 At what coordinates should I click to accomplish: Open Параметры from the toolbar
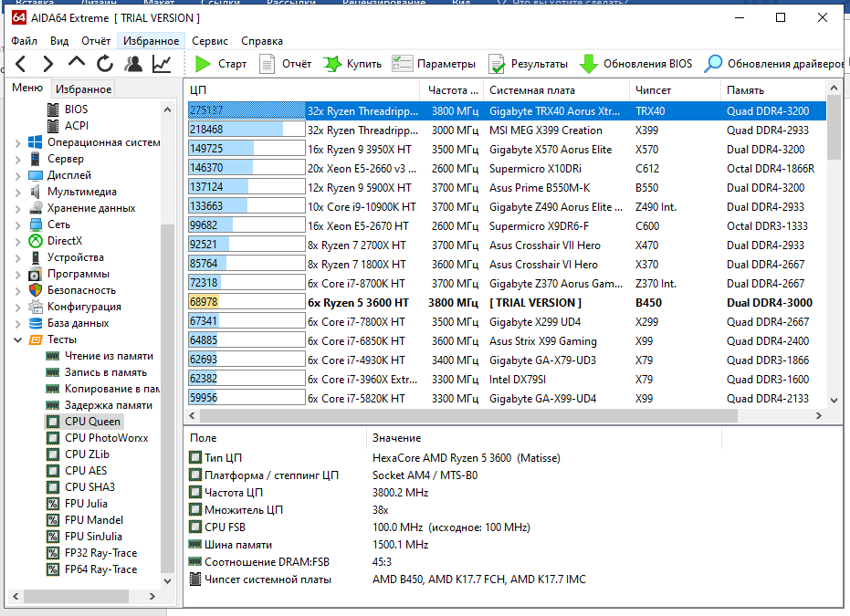[x=434, y=64]
